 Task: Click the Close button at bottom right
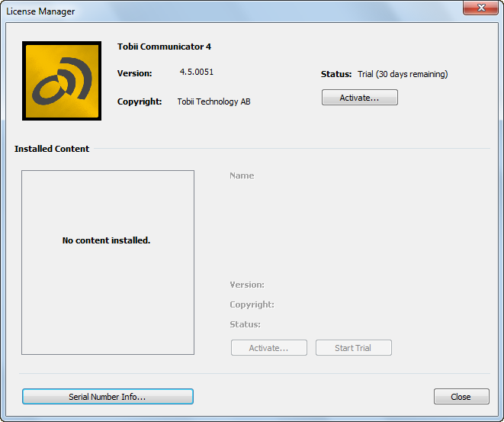point(461,397)
